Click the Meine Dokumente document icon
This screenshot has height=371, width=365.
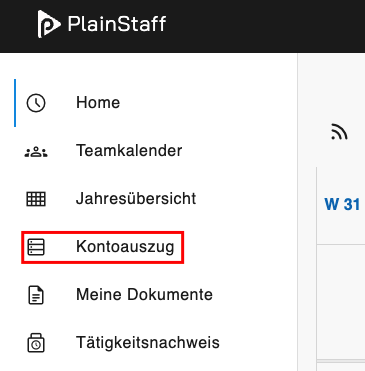[36, 295]
